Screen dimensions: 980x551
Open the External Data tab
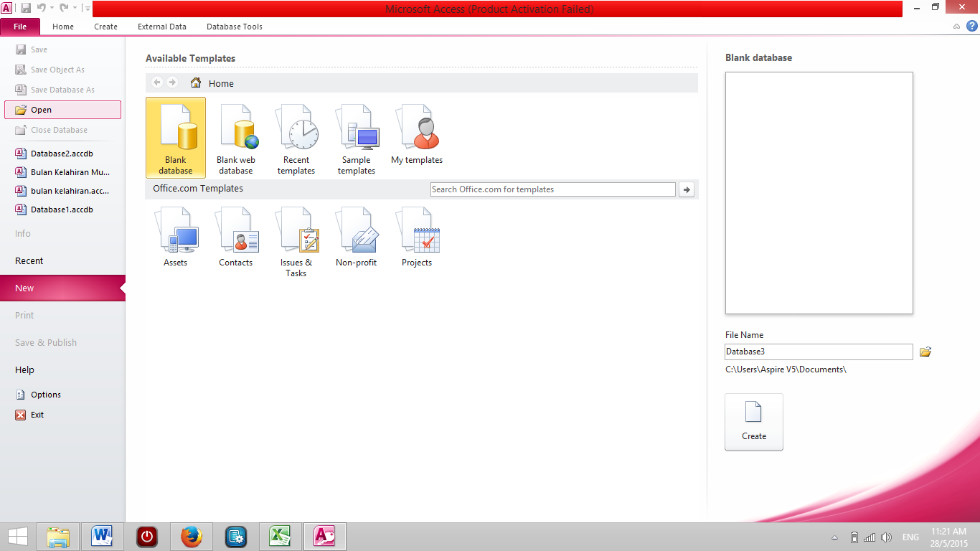coord(161,27)
